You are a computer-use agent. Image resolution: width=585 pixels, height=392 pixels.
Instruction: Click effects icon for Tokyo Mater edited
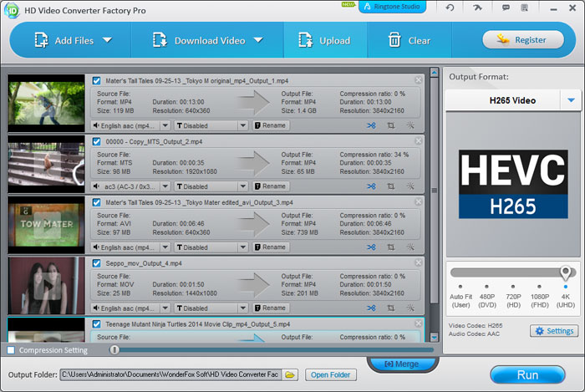[x=410, y=247]
